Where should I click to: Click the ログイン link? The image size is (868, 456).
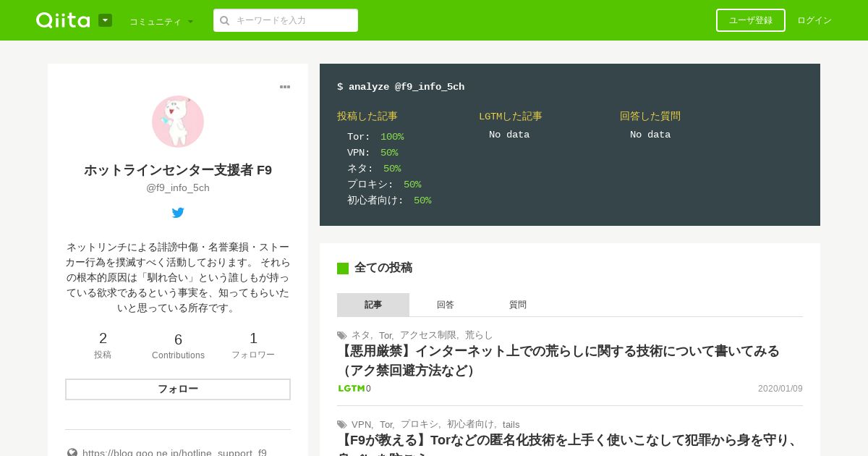tap(814, 20)
